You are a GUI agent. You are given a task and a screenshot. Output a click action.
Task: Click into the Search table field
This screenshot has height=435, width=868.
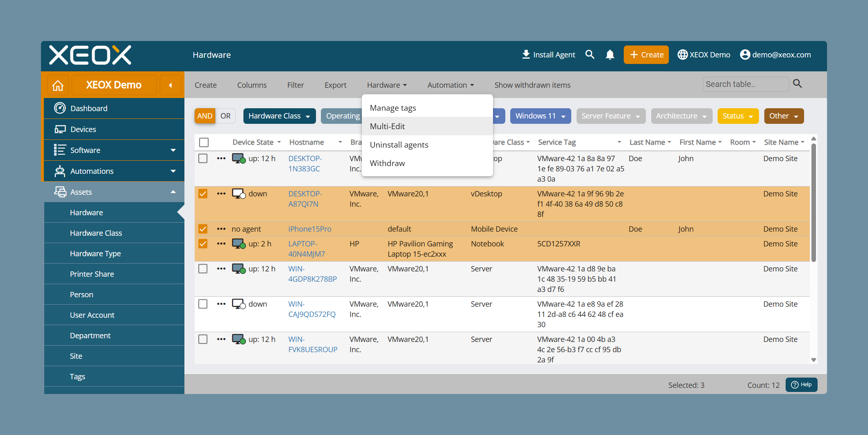click(746, 84)
